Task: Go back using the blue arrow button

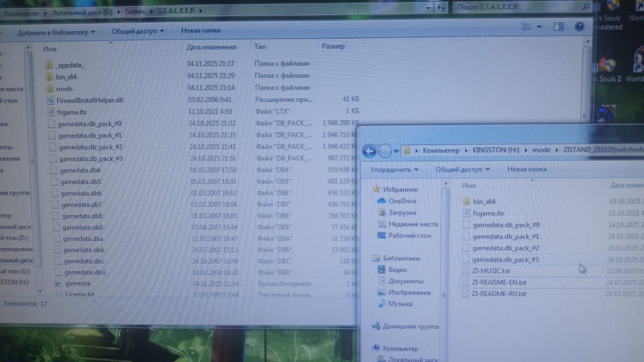Action: pyautogui.click(x=369, y=150)
